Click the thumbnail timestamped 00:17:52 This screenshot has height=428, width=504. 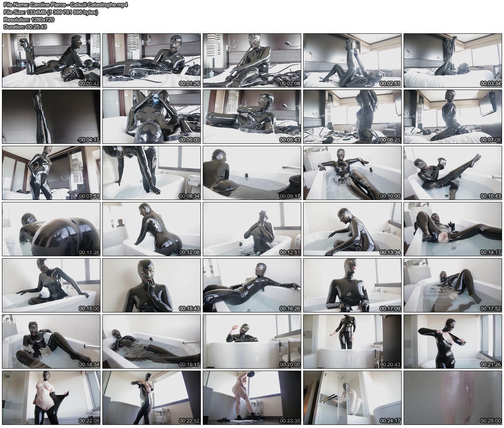pyautogui.click(x=453, y=285)
